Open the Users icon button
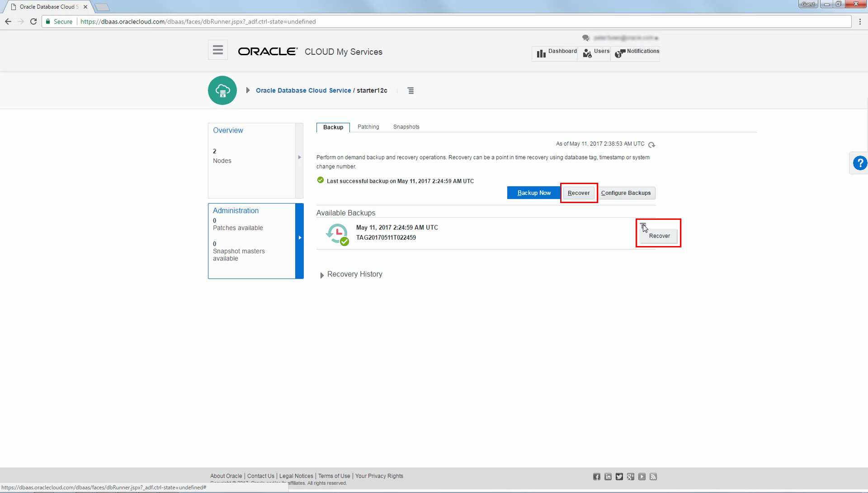The width and height of the screenshot is (868, 493). (596, 53)
